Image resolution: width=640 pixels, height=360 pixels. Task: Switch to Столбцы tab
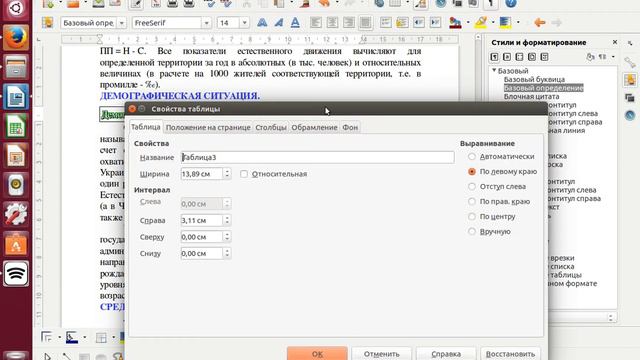point(271,127)
